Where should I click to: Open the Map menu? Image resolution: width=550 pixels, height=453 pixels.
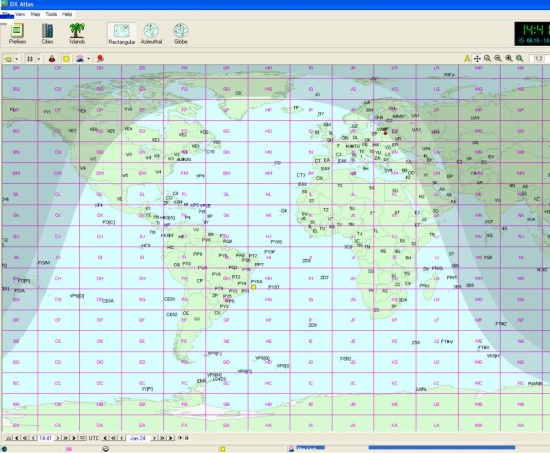click(x=35, y=14)
